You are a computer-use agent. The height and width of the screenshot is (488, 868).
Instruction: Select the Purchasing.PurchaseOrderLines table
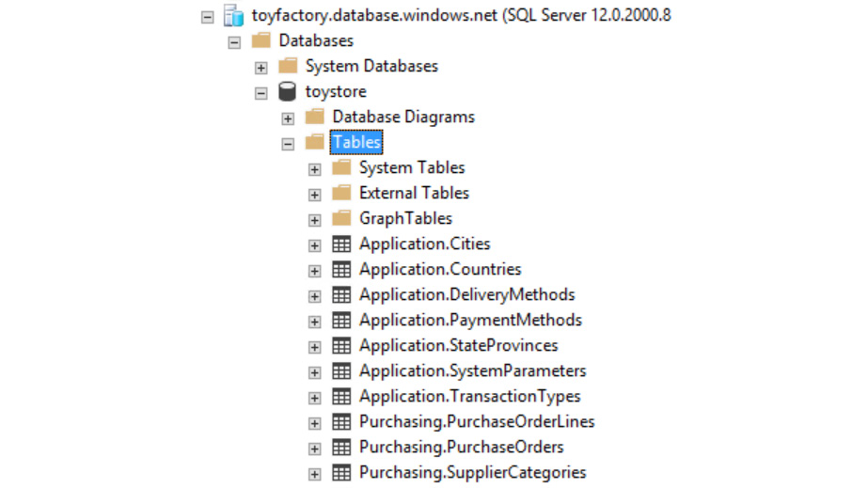477,422
